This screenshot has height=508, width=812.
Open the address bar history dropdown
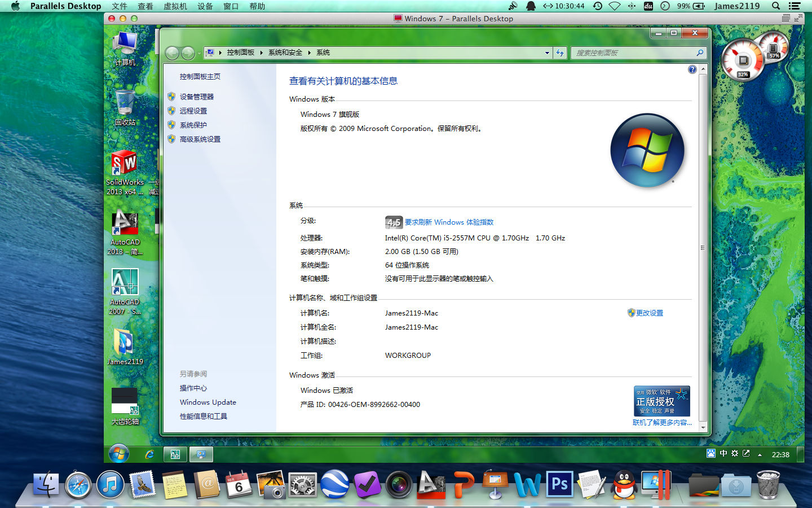(547, 53)
